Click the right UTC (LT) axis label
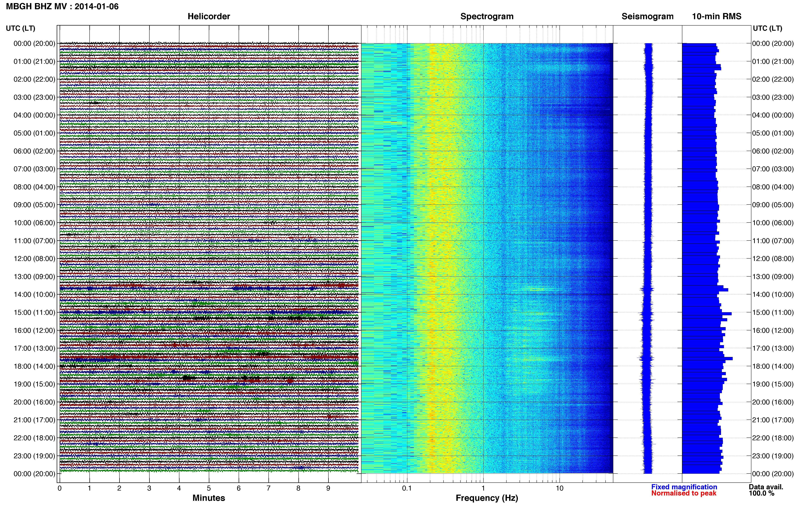This screenshot has width=812, height=508. tap(767, 28)
